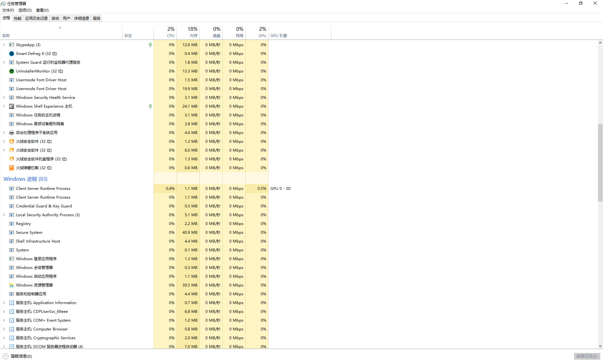
Task: Open the 选项(O) menu
Action: click(x=25, y=10)
